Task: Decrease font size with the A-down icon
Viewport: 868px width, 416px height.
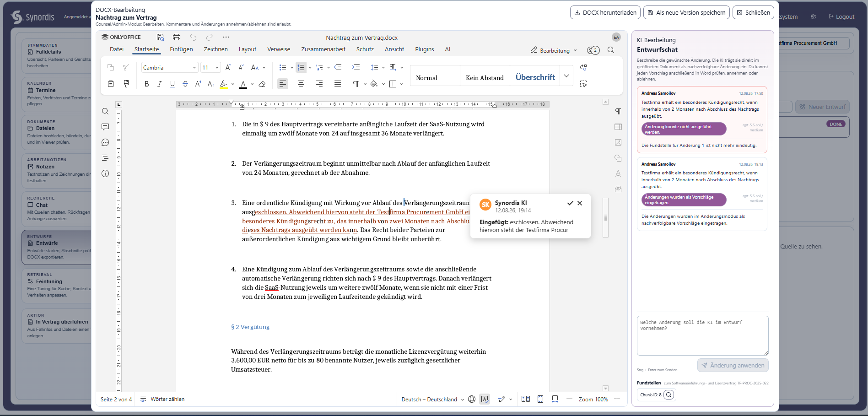Action: [x=241, y=67]
